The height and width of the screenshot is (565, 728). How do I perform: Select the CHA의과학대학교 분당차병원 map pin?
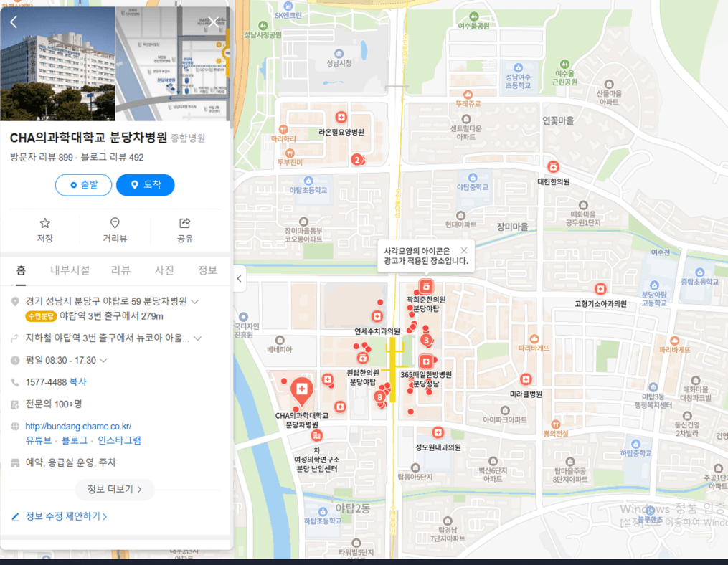302,391
